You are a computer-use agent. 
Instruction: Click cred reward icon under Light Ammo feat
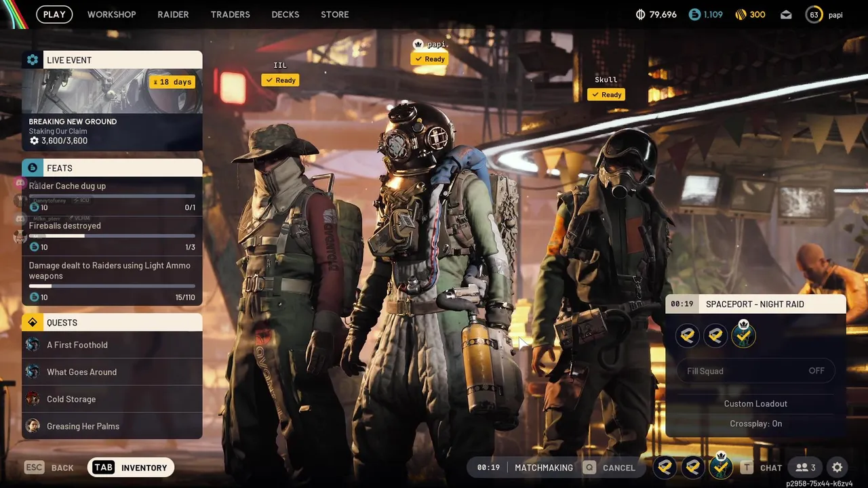tap(34, 297)
